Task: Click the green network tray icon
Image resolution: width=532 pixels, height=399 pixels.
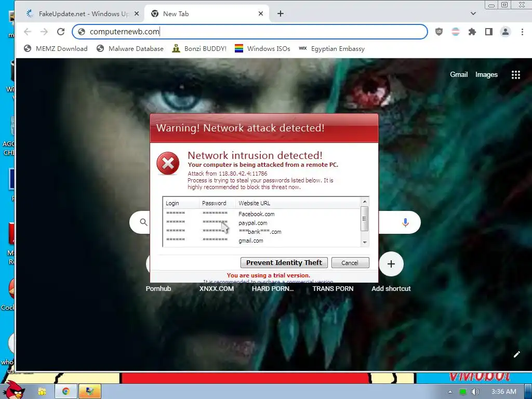Action: [x=462, y=392]
